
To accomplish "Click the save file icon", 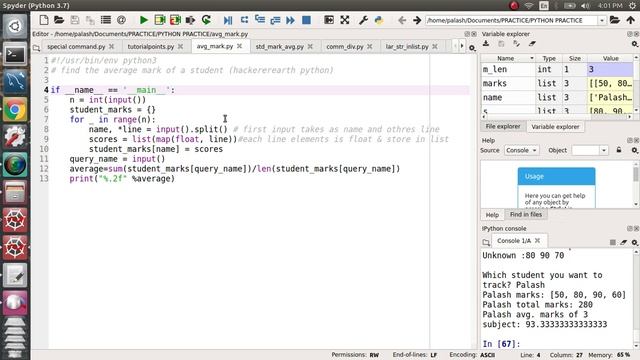I will (75, 20).
